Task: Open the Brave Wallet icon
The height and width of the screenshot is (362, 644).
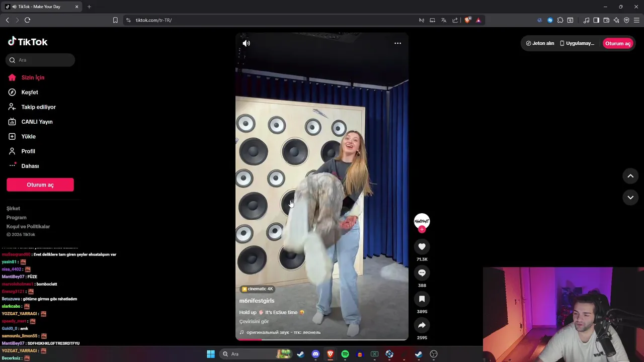Action: pyautogui.click(x=606, y=20)
